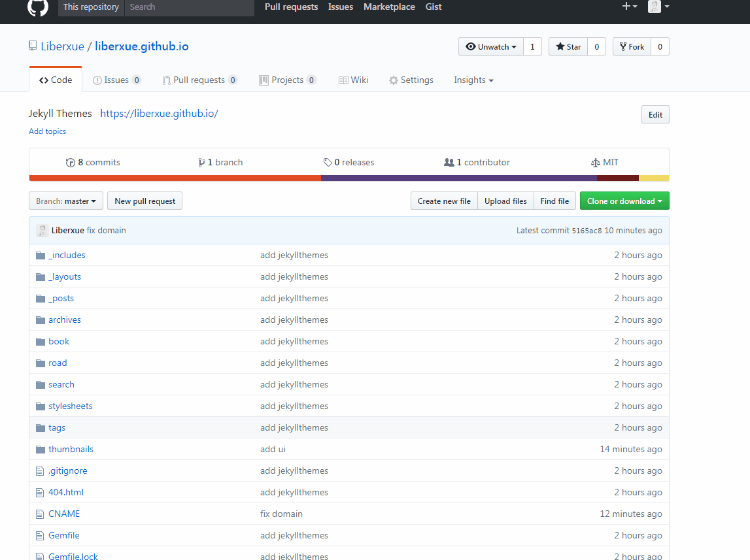The height and width of the screenshot is (560, 750).
Task: Click the folder icon for search
Action: point(41,385)
